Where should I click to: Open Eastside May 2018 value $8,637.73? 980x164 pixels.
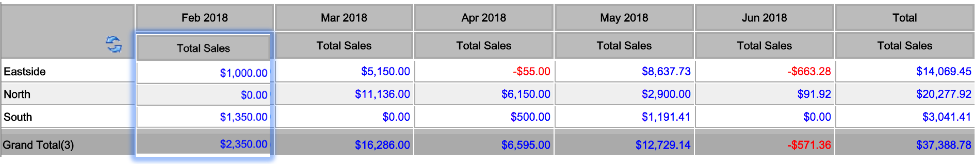666,71
